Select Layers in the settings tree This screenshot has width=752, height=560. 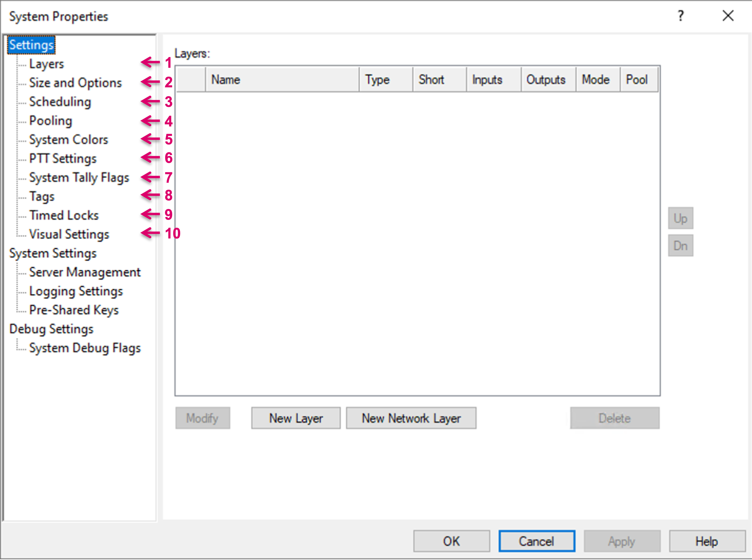(46, 64)
